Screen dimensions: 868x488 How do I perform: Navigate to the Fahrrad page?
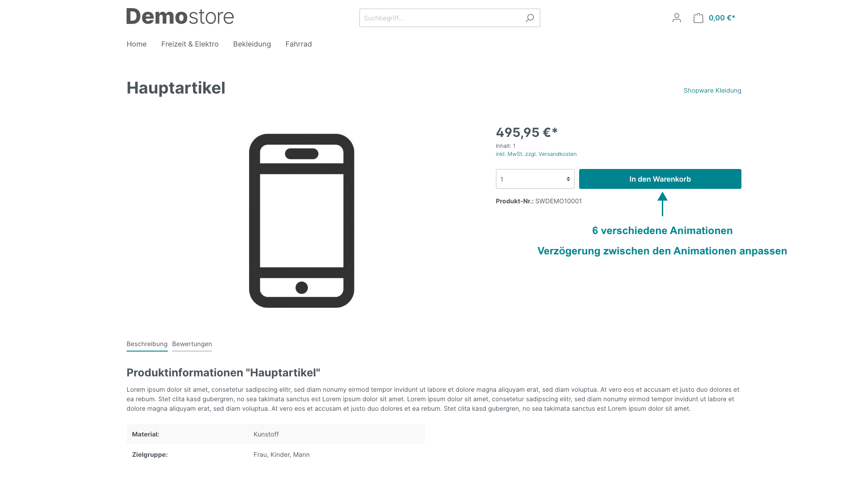(298, 44)
